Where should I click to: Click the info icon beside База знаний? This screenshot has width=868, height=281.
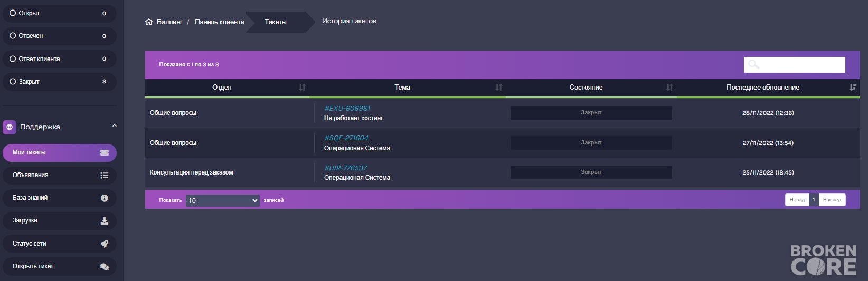[105, 198]
